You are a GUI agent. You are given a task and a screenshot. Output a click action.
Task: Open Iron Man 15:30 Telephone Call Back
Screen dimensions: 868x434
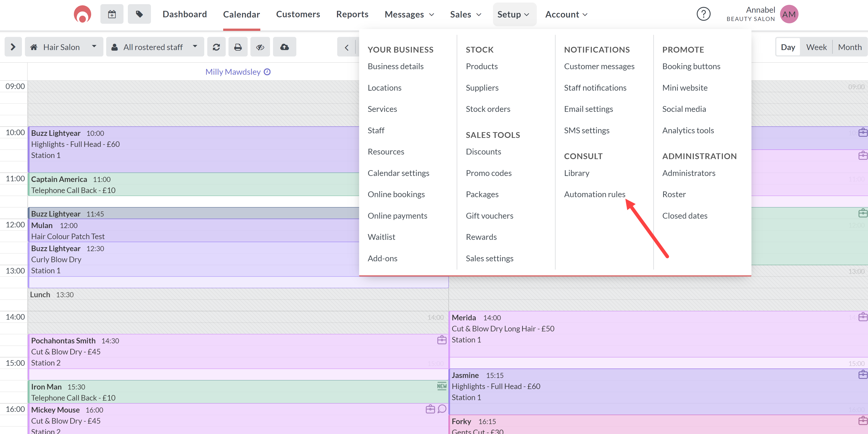238,392
